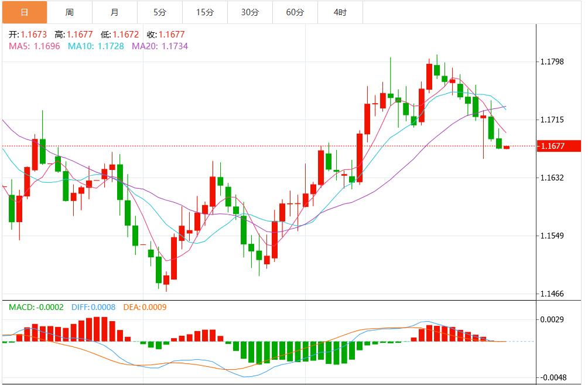Select the DIFF 0.0008 label
Image resolution: width=588 pixels, height=385 pixels.
coord(94,307)
